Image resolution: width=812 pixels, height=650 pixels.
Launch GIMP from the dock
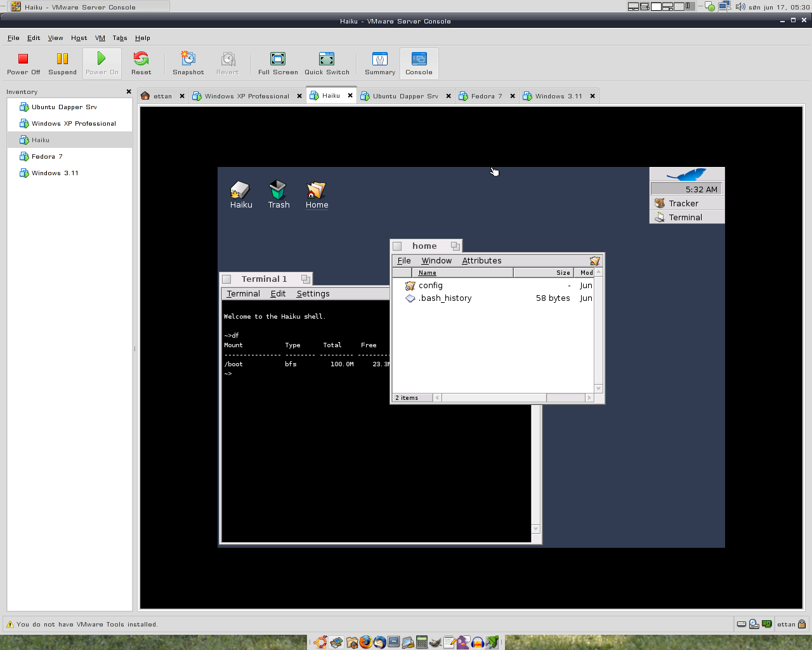coord(435,642)
